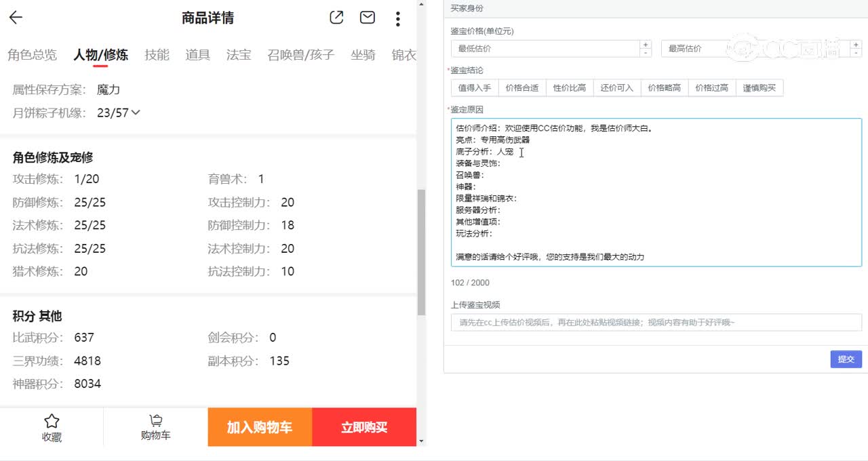Open the three-dot overflow menu
868x461 pixels.
point(397,18)
